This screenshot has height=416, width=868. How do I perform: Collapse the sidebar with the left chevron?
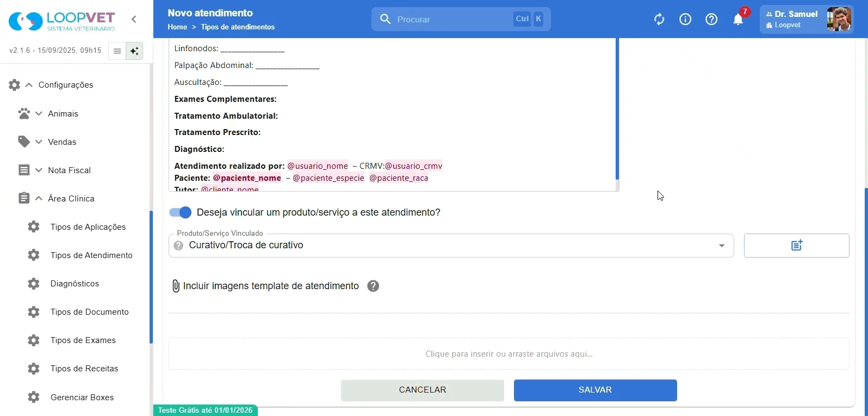click(134, 19)
